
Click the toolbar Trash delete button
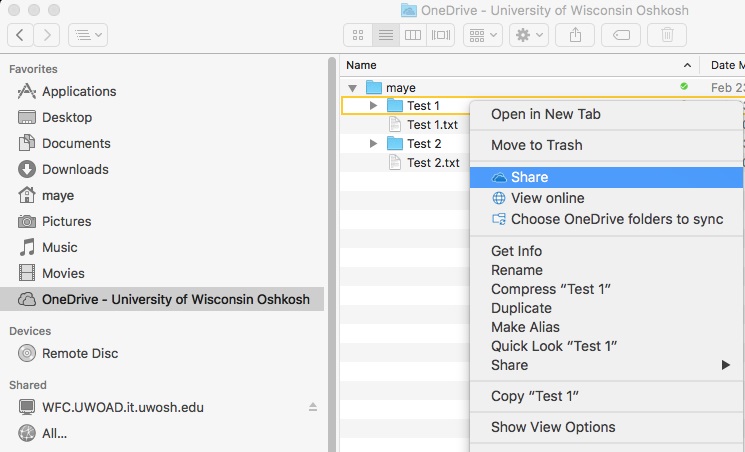pyautogui.click(x=667, y=35)
